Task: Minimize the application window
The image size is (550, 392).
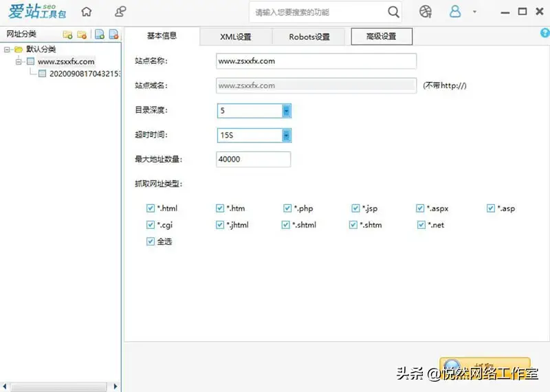Action: pyautogui.click(x=505, y=12)
